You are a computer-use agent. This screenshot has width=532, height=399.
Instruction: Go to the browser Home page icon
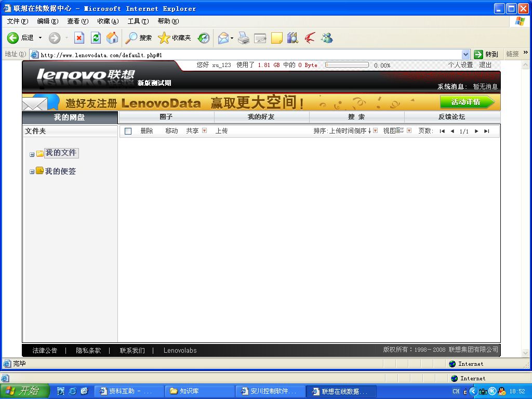pos(112,38)
